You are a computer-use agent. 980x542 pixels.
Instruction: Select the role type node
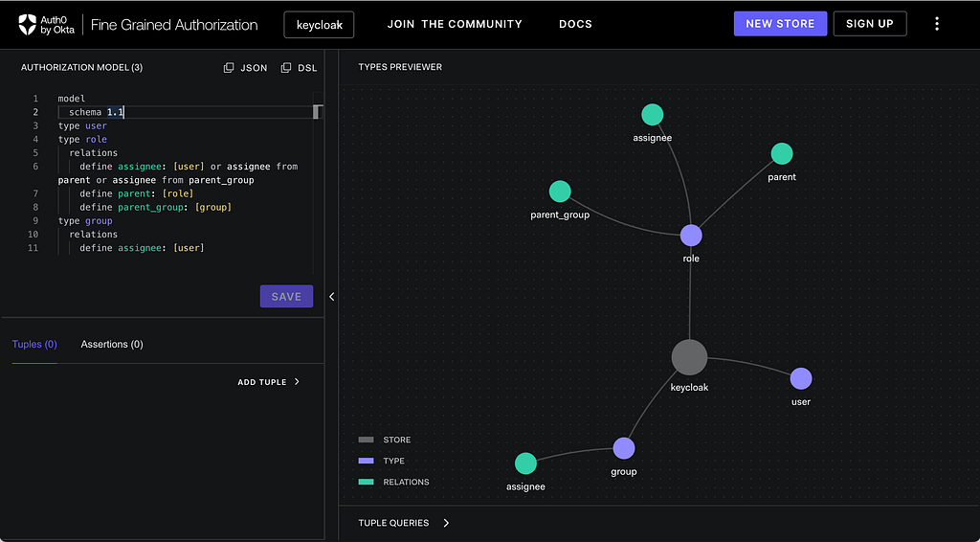691,236
